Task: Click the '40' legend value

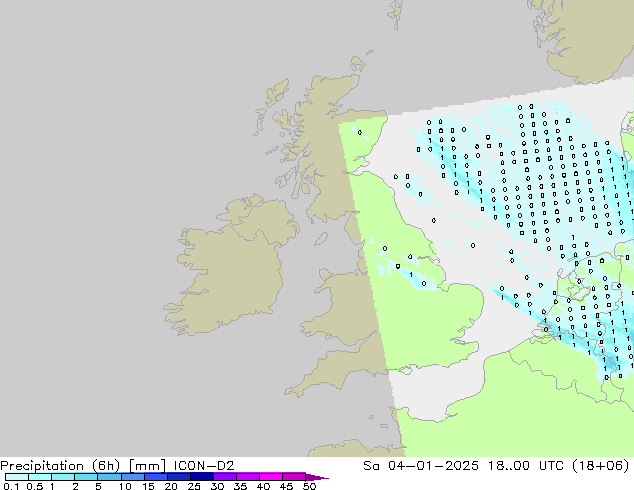Action: [263, 486]
